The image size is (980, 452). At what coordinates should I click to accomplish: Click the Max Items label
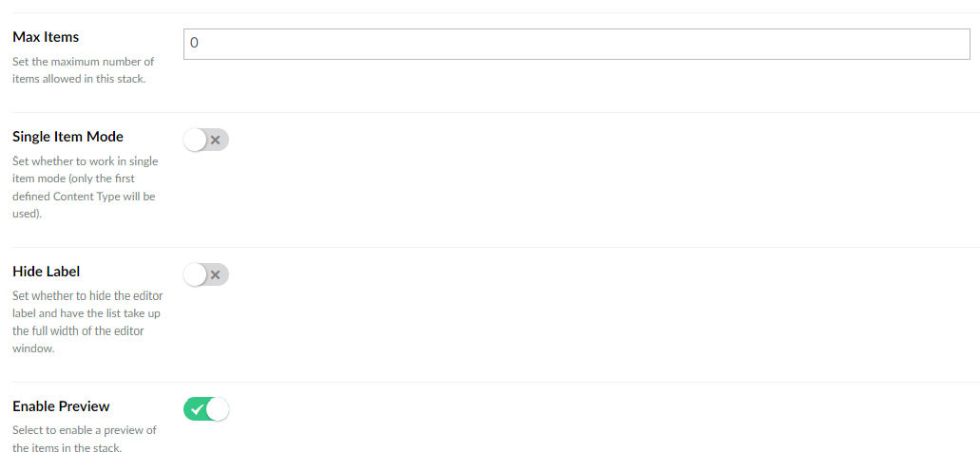[x=46, y=37]
